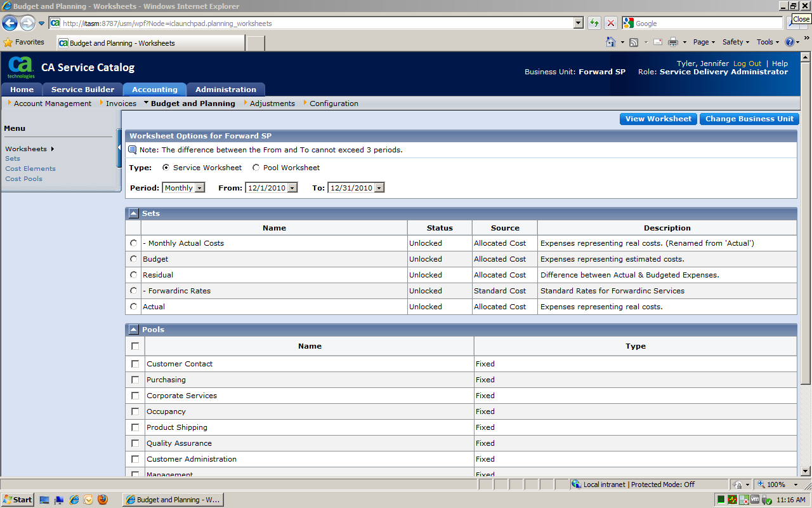Check the Purchasing pool checkbox

tap(134, 380)
